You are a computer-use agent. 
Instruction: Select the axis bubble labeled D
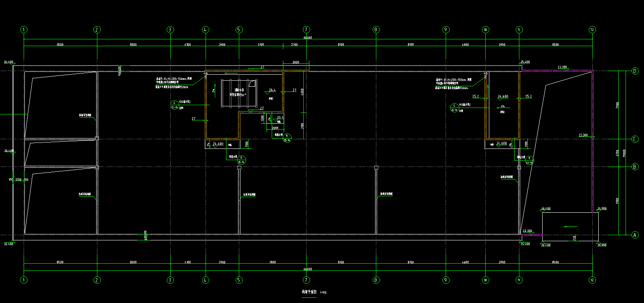(x=635, y=71)
